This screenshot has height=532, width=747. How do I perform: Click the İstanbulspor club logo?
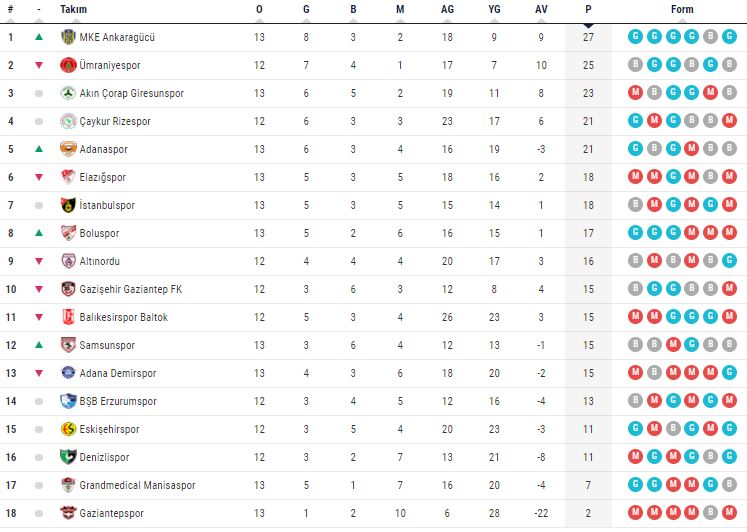(x=68, y=205)
